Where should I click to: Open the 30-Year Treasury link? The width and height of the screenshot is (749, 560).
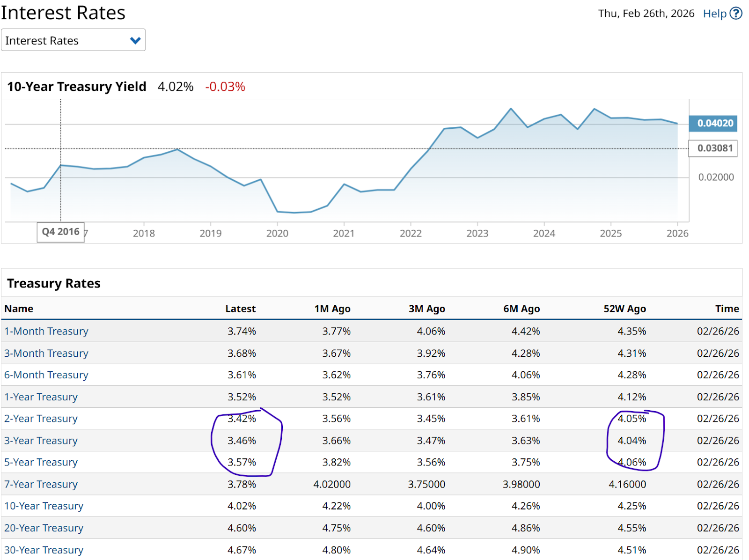[44, 550]
